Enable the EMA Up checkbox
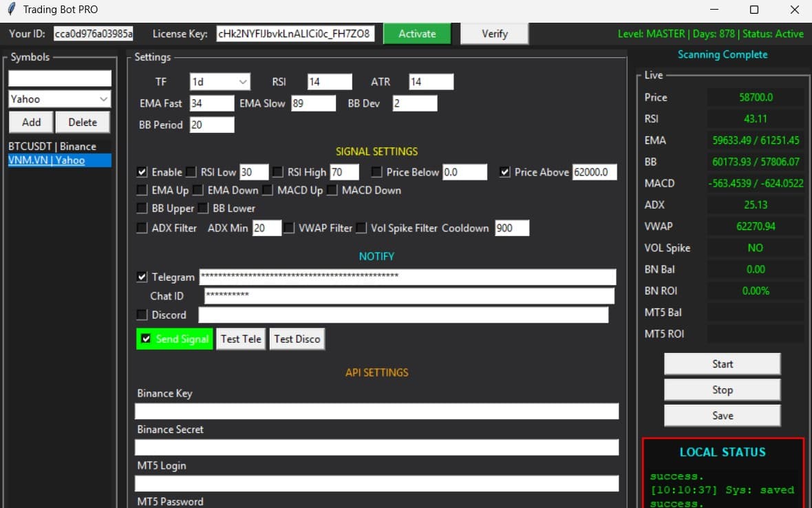This screenshot has width=812, height=508. coord(142,190)
